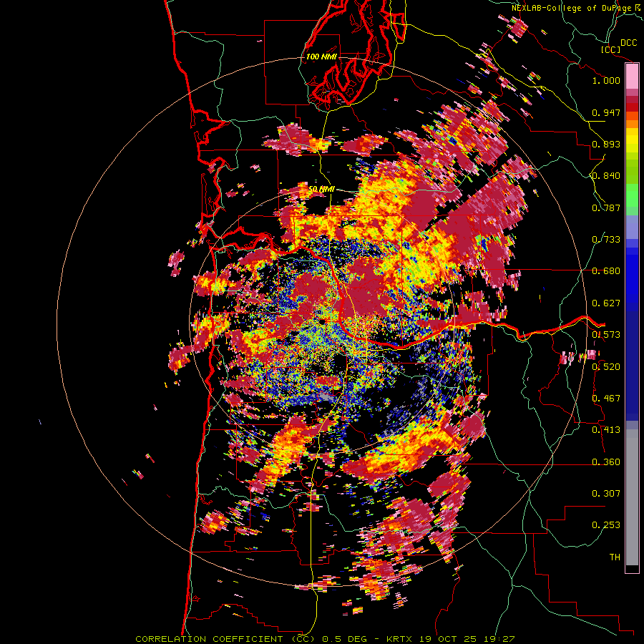This screenshot has height=644, width=644.
Task: Pick the pink swatch atop the color bar
Action: tap(632, 77)
